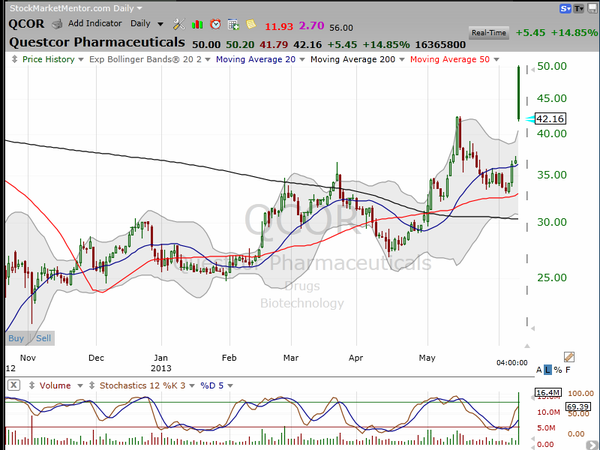Expand the %D 5 dropdown arrow

coord(230,386)
